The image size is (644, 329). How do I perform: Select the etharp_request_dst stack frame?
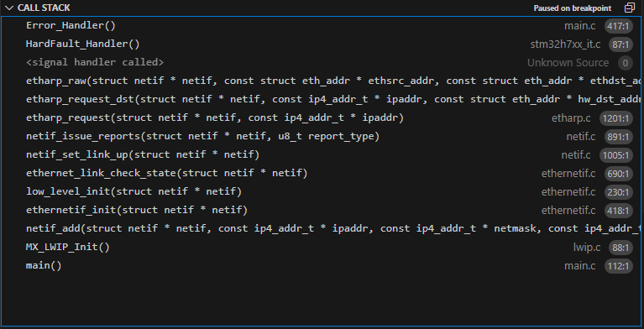tap(322, 99)
